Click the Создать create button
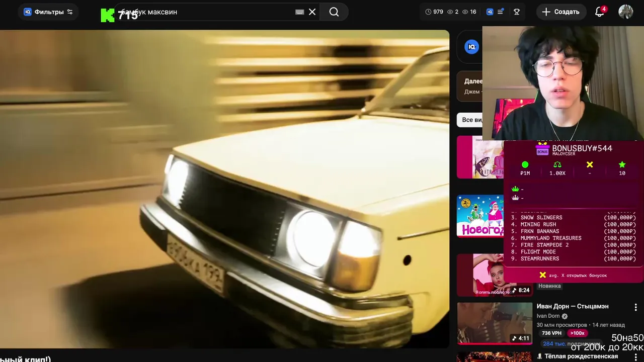This screenshot has height=362, width=644. (560, 12)
